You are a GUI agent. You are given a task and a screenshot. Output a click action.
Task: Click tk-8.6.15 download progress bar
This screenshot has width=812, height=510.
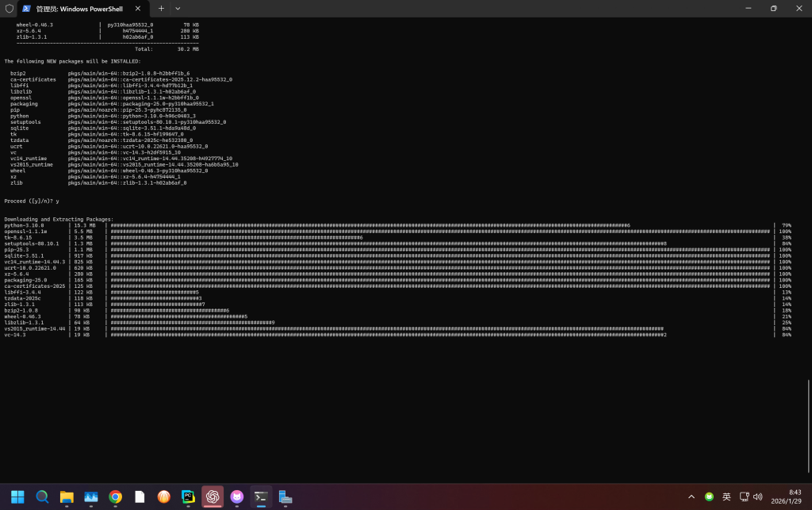[x=236, y=238]
